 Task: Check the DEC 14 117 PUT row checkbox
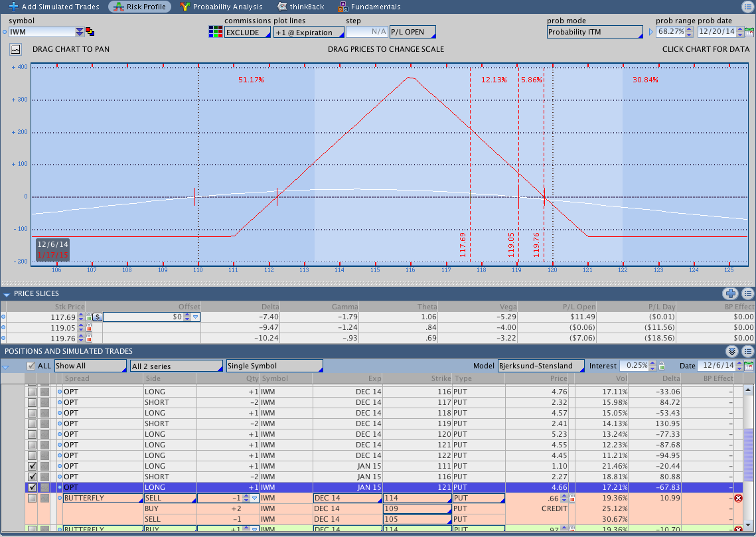(32, 402)
